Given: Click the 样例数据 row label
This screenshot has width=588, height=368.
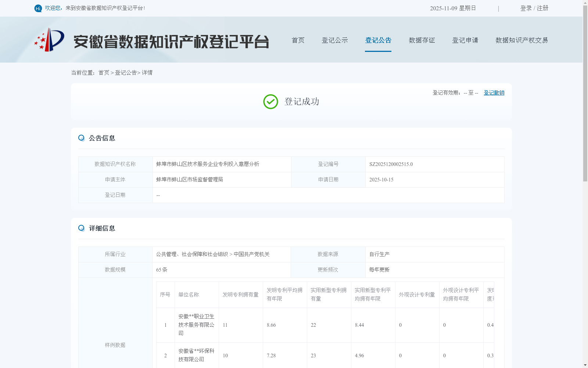Looking at the screenshot, I should (x=115, y=345).
